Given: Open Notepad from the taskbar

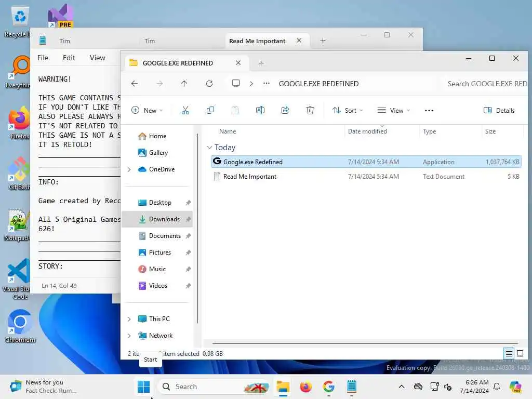Looking at the screenshot, I should 352,387.
